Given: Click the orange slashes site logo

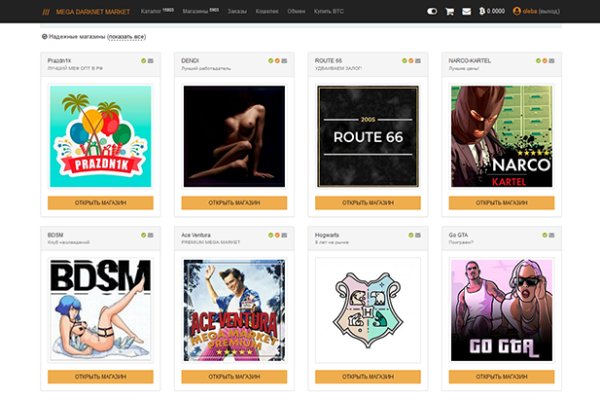Looking at the screenshot, I should (46, 11).
